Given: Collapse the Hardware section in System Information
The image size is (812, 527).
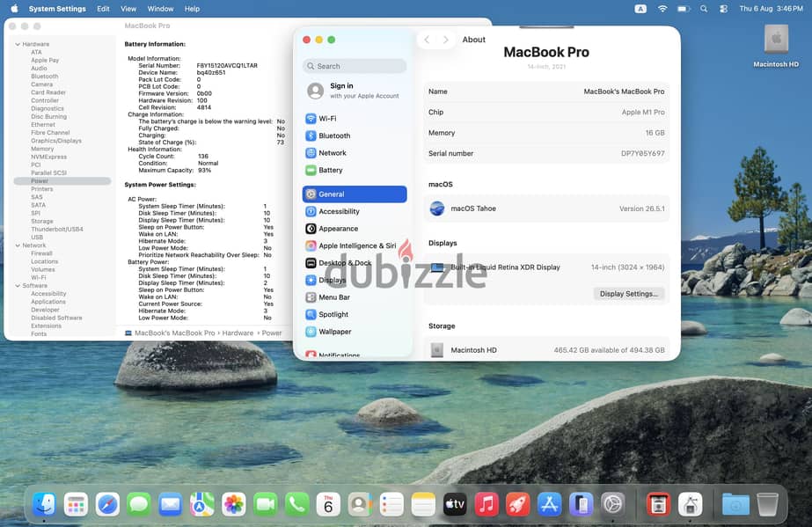Looking at the screenshot, I should (18, 45).
